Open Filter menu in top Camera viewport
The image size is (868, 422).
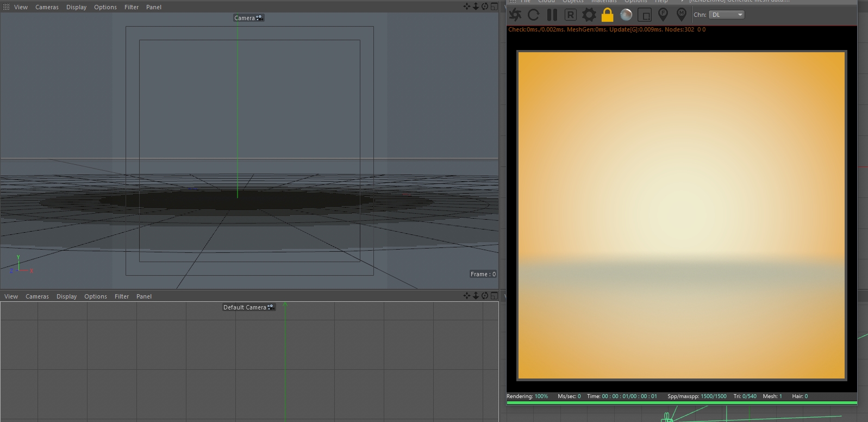132,7
